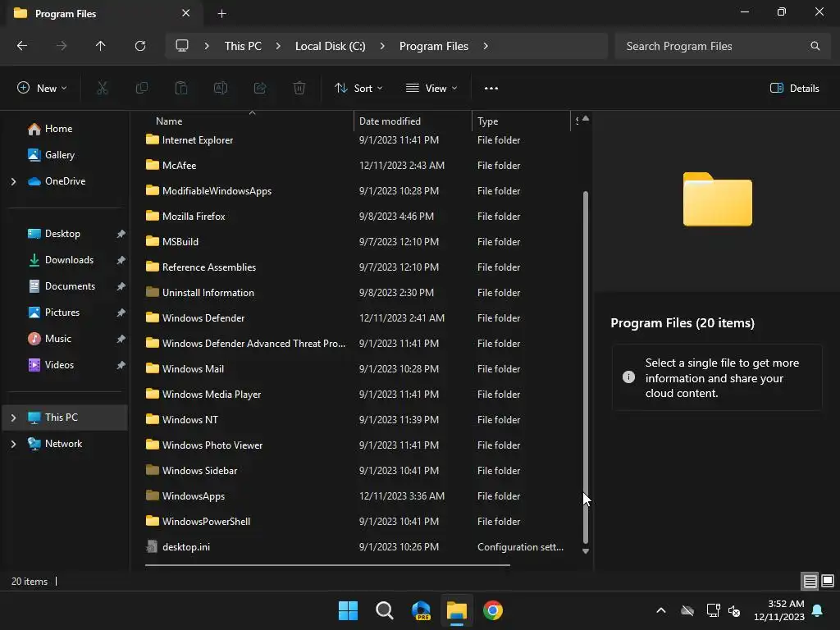The image size is (840, 630).
Task: Go up one folder level
Action: coord(101,46)
